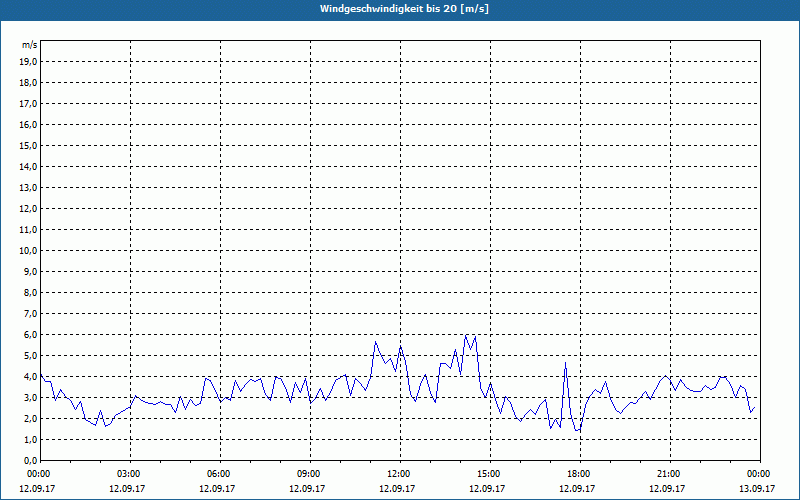Select the "19,0" y-axis label
The width and height of the screenshot is (800, 500).
point(28,62)
